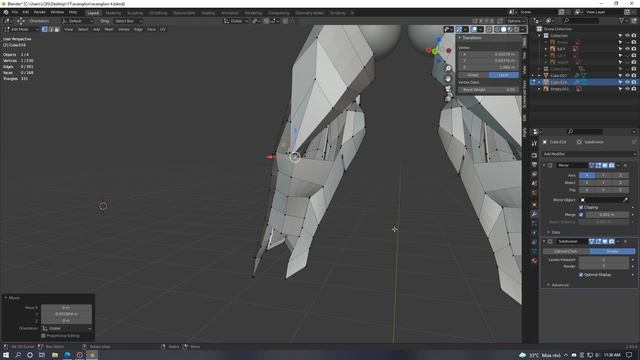640x360 pixels.
Task: Select edge select mode icon
Action: 51,29
